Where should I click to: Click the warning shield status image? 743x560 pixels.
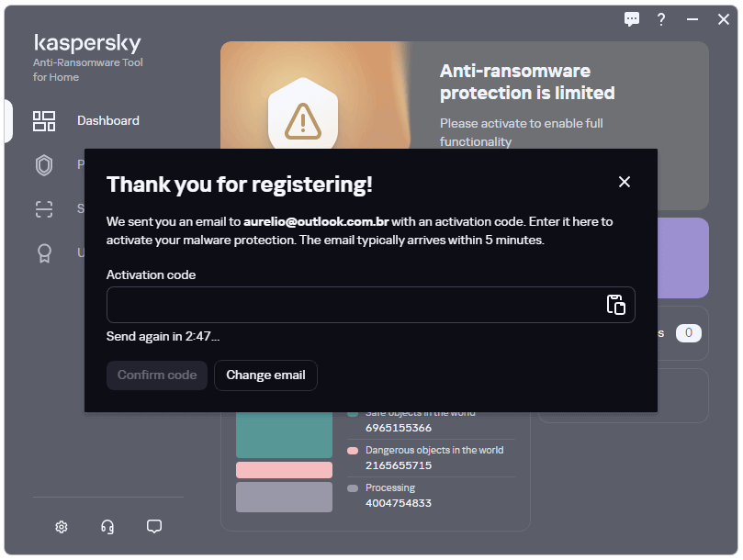click(303, 115)
